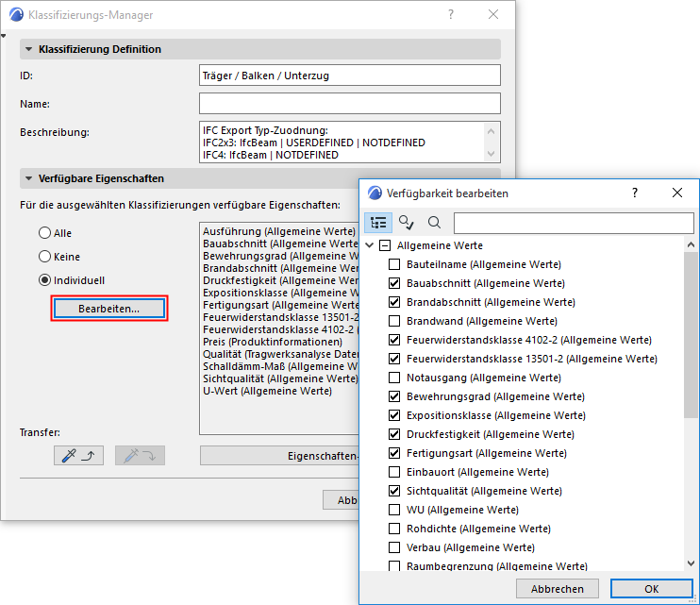The width and height of the screenshot is (700, 605).
Task: Uncheck the Brandabschnitt checkbox
Action: (x=394, y=302)
